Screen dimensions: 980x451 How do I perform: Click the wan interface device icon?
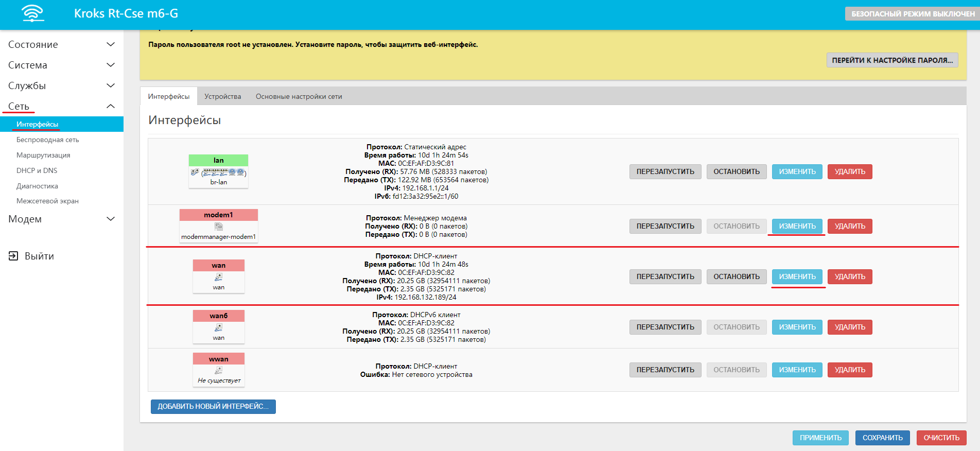pos(219,277)
